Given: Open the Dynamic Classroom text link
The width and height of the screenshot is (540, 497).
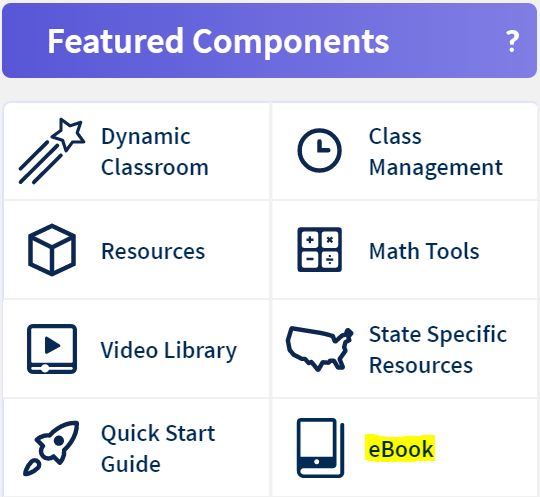Looking at the screenshot, I should (x=155, y=152).
